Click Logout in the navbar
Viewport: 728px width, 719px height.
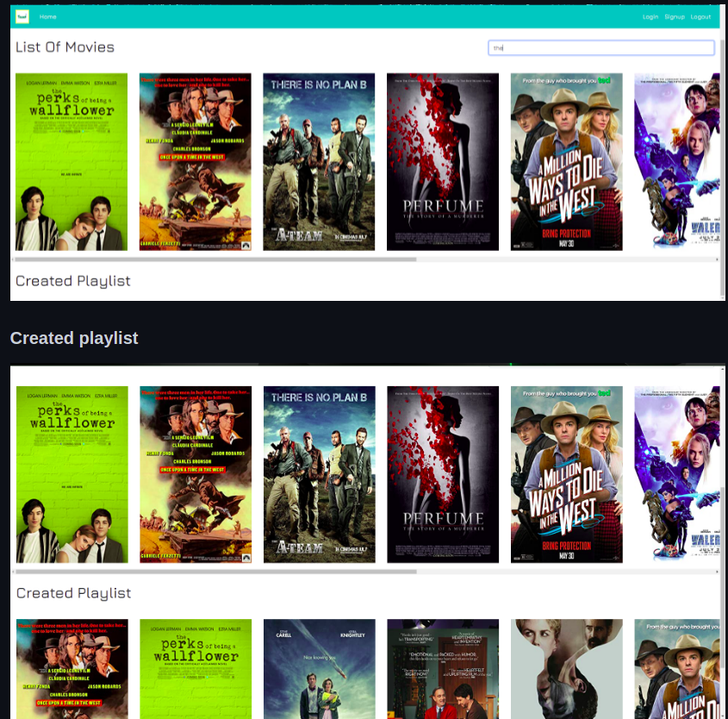(x=700, y=16)
